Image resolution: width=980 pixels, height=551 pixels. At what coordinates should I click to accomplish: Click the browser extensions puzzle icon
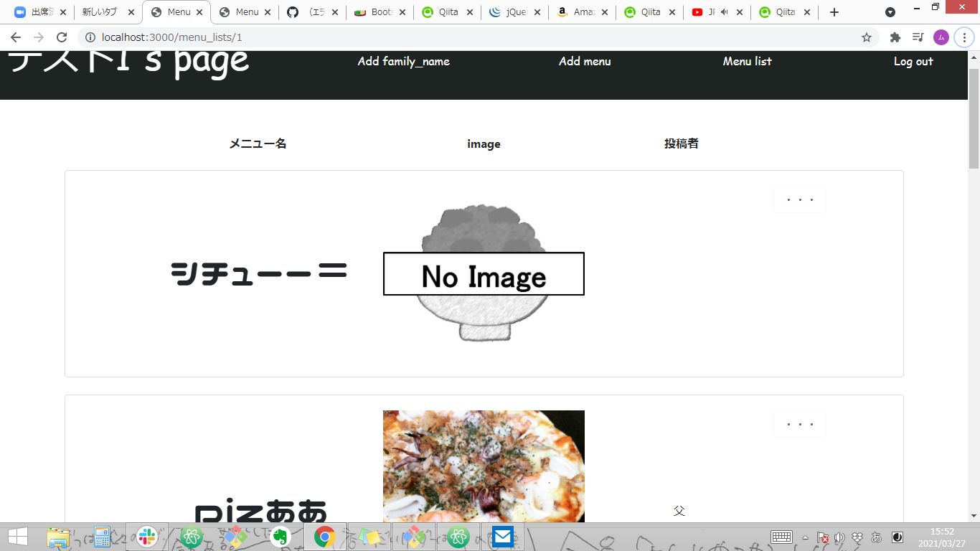pos(895,37)
